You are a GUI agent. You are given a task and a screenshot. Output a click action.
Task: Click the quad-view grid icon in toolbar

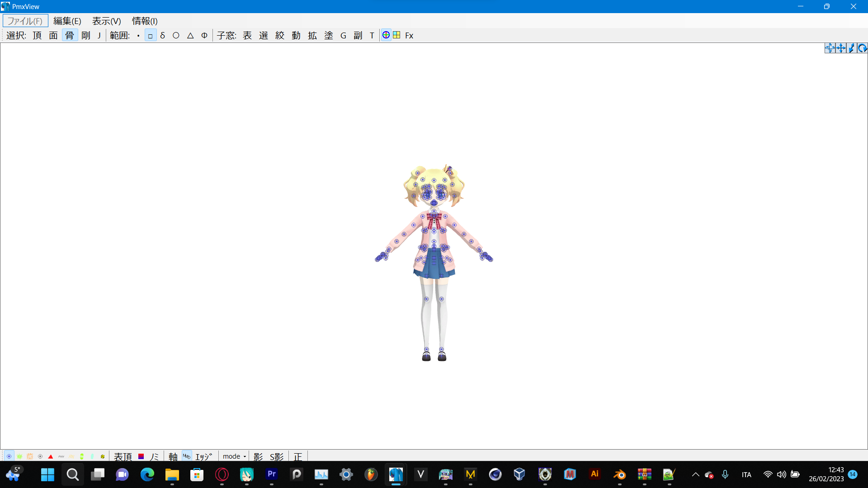pos(396,35)
